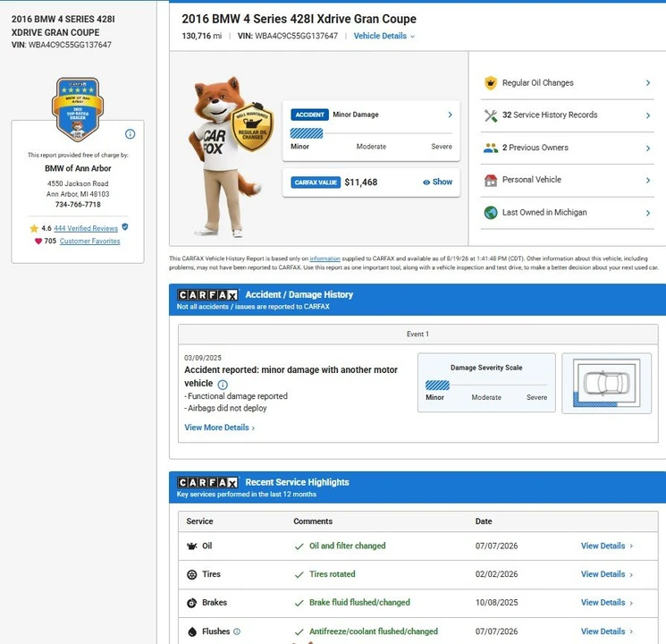Image resolution: width=666 pixels, height=644 pixels.
Task: View Details for Tires rotated
Action: point(607,574)
